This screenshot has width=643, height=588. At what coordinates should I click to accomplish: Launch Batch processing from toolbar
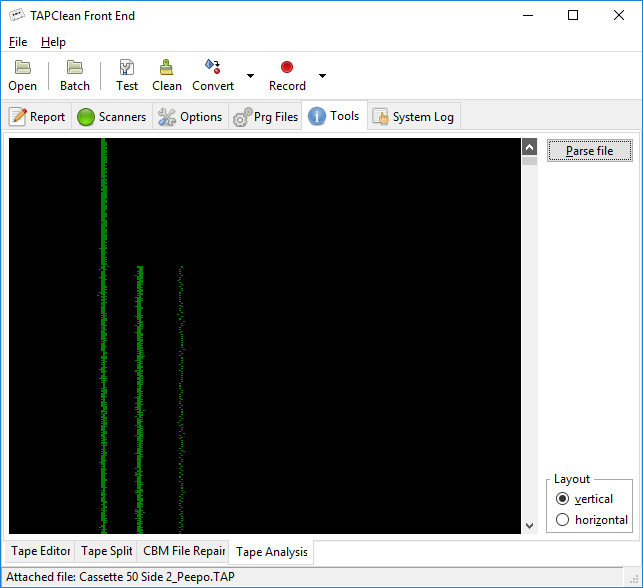tap(75, 76)
